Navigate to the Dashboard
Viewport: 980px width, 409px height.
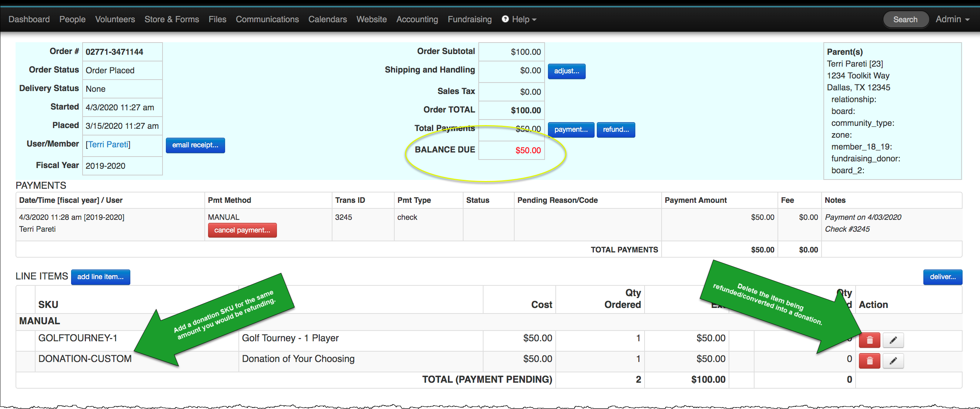(x=29, y=19)
